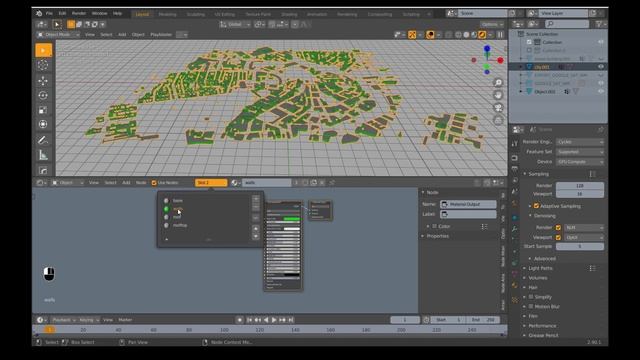
Task: Select the Measure tool
Action: 43,155
